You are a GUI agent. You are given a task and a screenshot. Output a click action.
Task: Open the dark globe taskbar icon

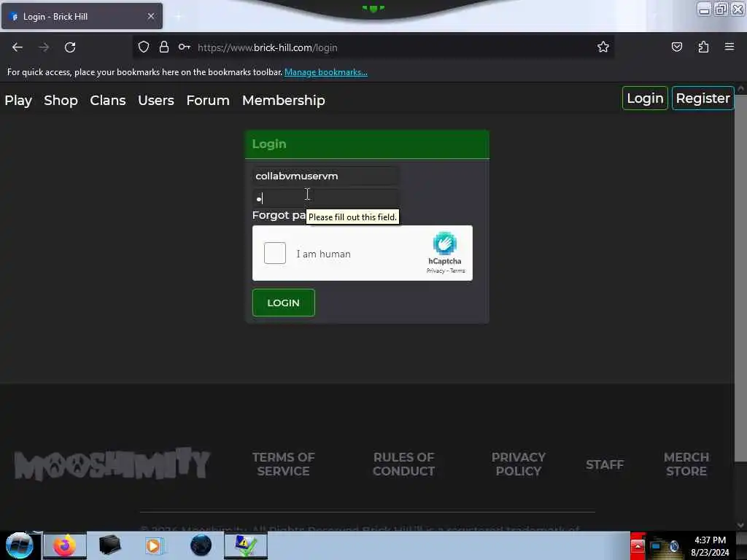[201, 545]
